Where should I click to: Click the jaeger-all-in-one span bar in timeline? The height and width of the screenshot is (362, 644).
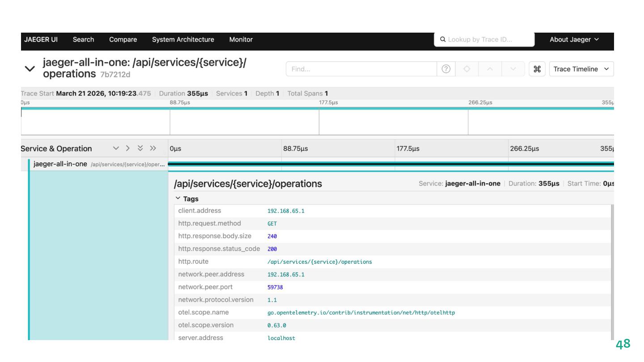tap(389, 164)
